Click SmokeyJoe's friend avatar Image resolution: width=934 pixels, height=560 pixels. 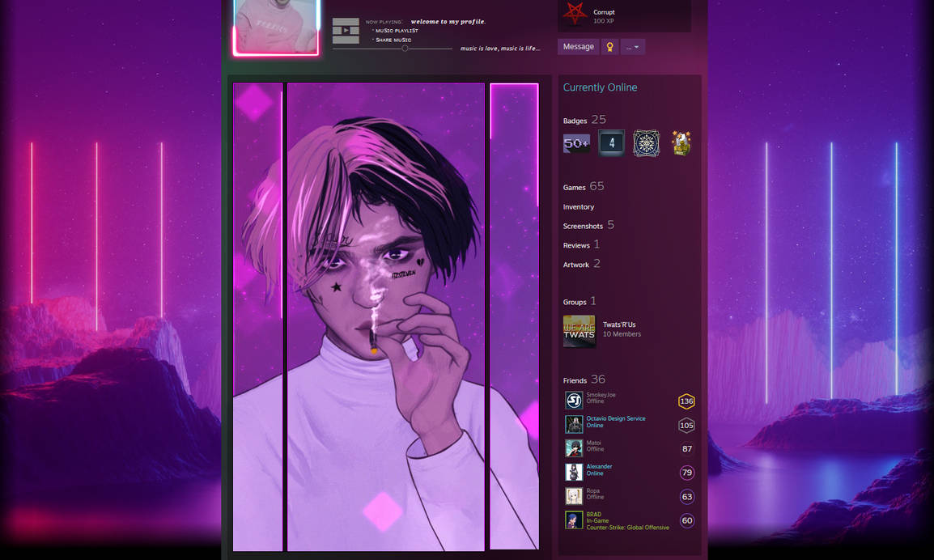tap(572, 399)
